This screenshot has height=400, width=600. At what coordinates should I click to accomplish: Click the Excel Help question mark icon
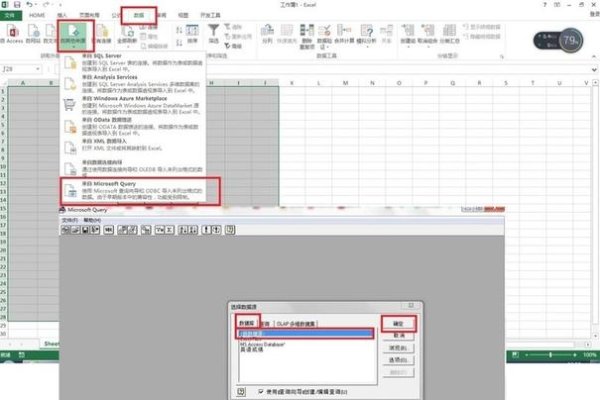(545, 5)
